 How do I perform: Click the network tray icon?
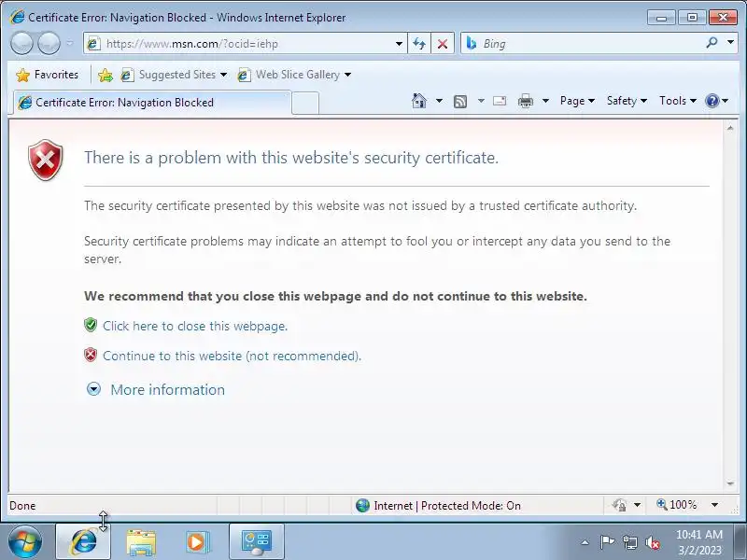(630, 542)
